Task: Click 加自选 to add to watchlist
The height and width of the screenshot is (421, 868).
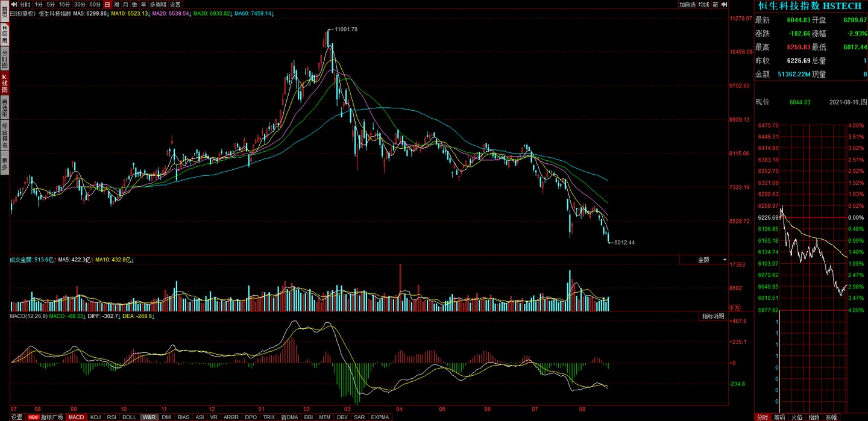Action: tap(687, 4)
